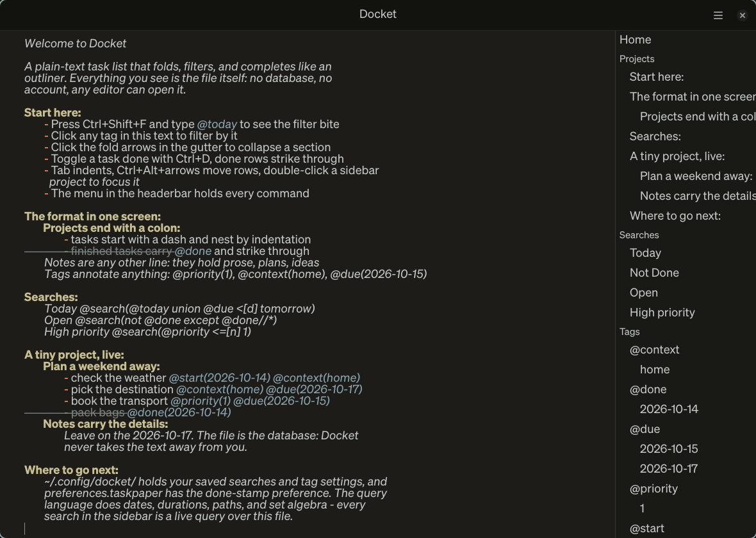Click 'Open @search(not @done...' line in editor

click(x=161, y=321)
